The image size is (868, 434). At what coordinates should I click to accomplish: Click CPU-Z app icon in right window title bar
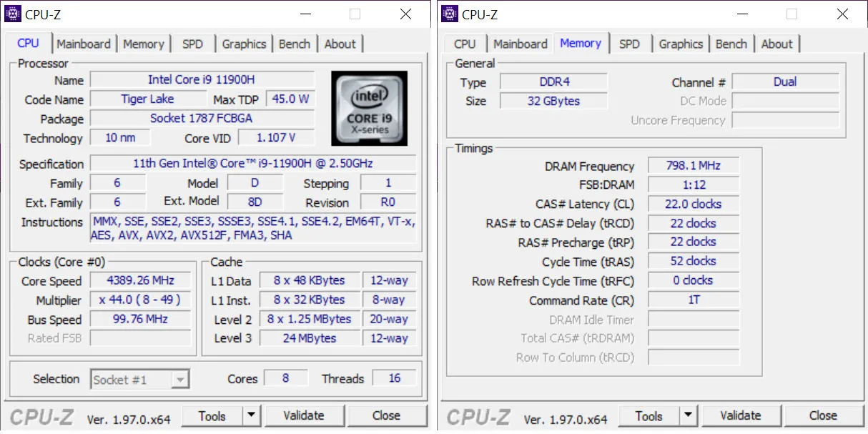click(450, 14)
